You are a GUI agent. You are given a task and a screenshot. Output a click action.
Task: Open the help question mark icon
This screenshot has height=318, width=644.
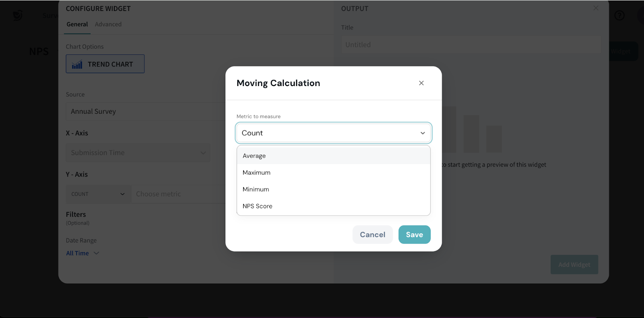pyautogui.click(x=619, y=16)
